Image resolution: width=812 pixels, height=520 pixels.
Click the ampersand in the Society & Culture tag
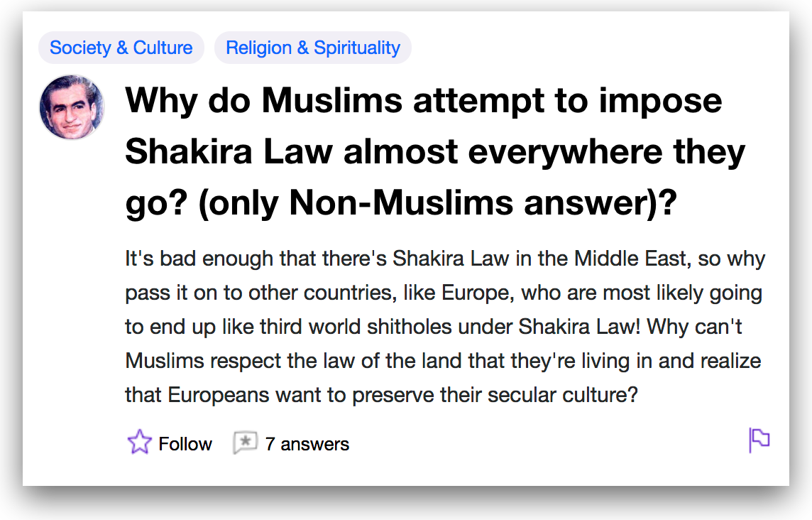(x=122, y=48)
